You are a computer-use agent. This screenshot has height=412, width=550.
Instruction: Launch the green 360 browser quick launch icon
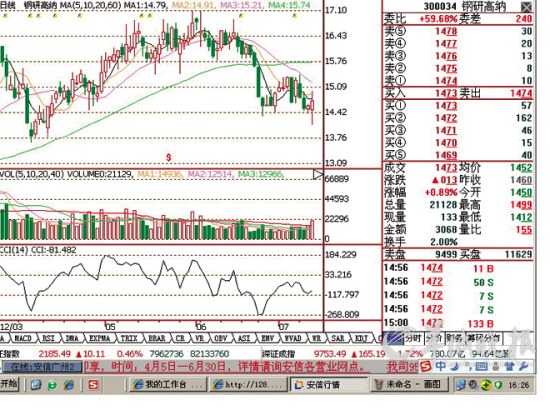click(x=52, y=385)
